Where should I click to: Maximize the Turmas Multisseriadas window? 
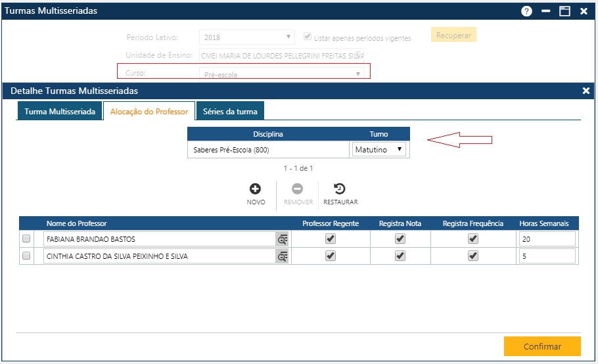tap(564, 11)
